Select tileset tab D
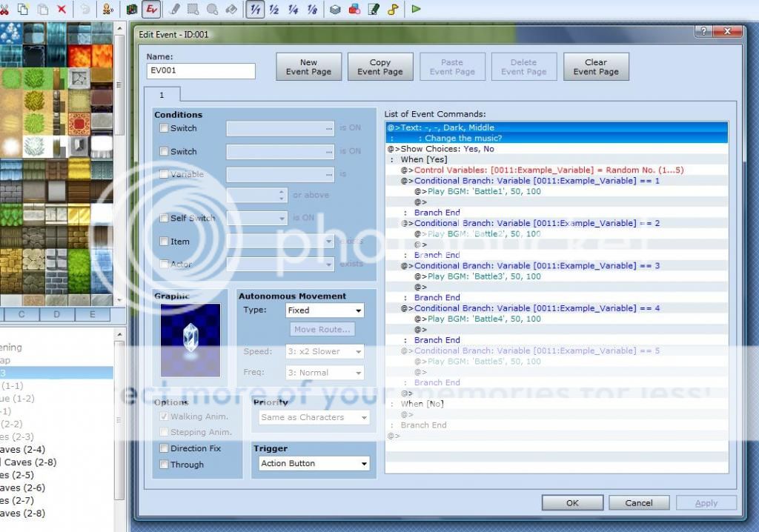759x532 pixels. coord(57,315)
